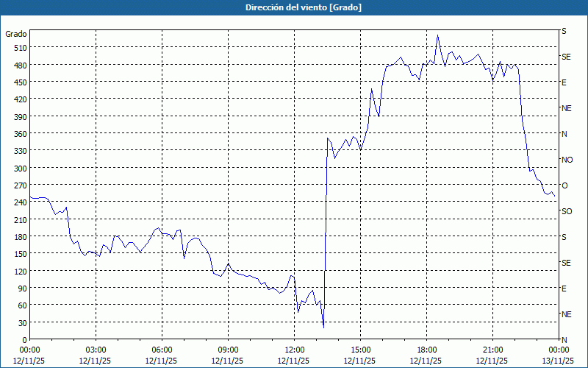The height and width of the screenshot is (368, 588).
Task: Click the 30 degree axis label
Action: pos(23,323)
